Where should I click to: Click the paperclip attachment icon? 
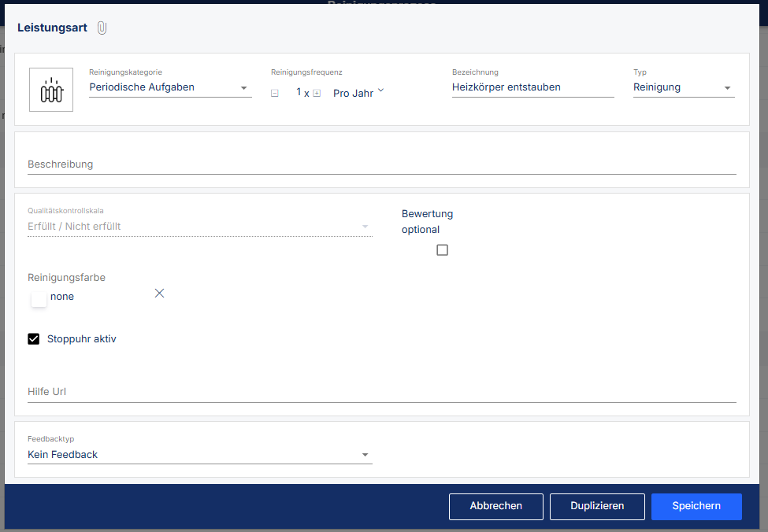click(102, 28)
